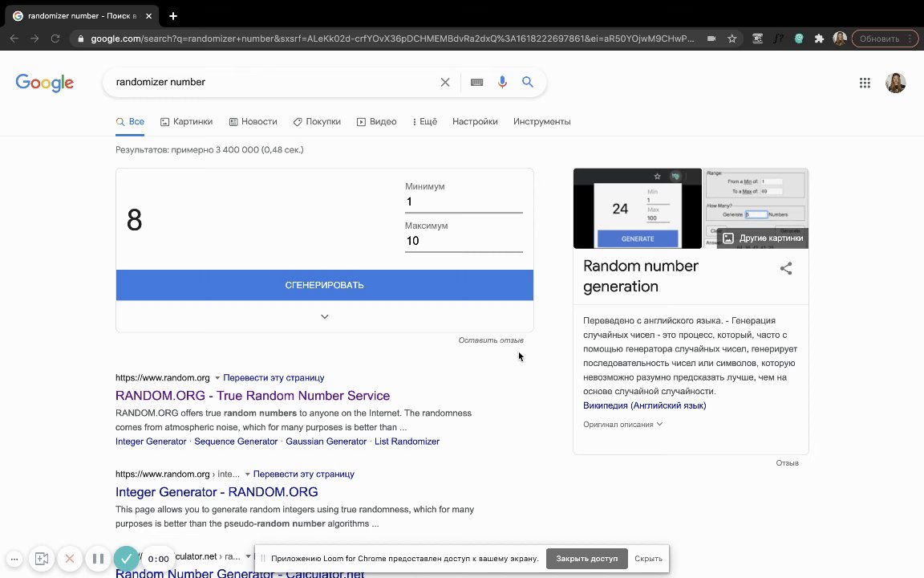Screen dimensions: 924x578
Task: Expand Оригинал описания
Action: [x=623, y=424]
